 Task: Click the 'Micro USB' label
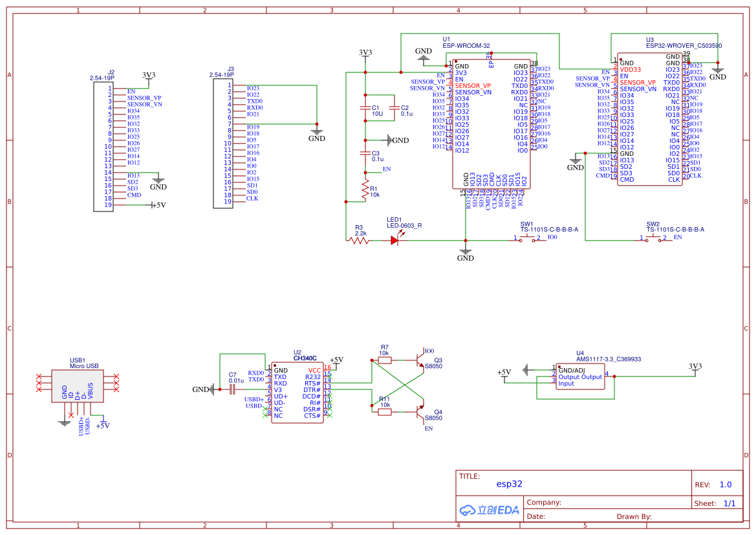pos(84,366)
